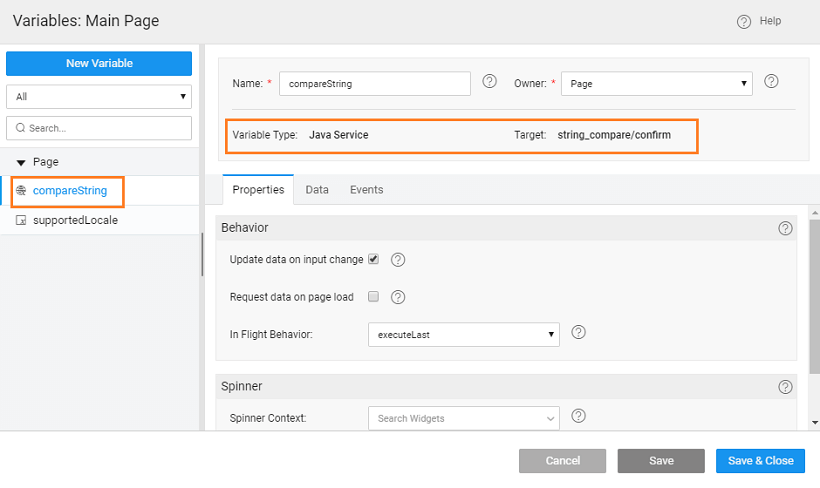Click help icon for In Flight Behavior
Image resolution: width=820 pixels, height=488 pixels.
(577, 333)
